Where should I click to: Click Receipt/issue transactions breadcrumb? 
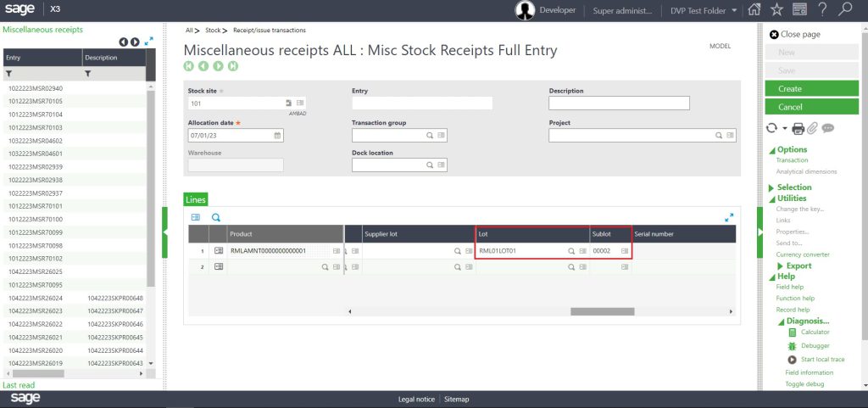269,31
